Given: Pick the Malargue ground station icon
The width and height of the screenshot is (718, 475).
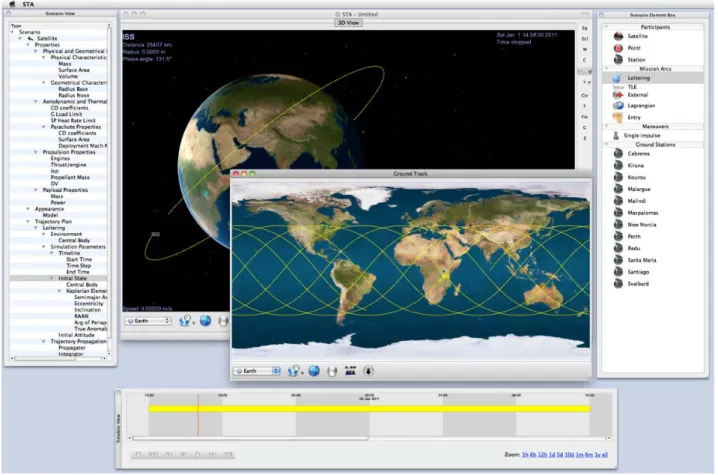Looking at the screenshot, I should [618, 189].
